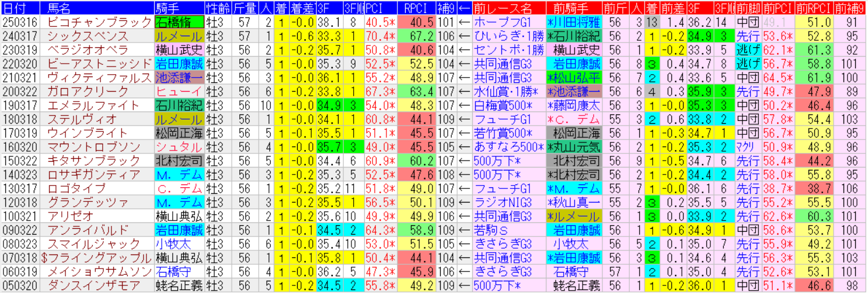Sort by the 前補9 column header
Viewport: 868px width, 293px height.
[x=849, y=8]
